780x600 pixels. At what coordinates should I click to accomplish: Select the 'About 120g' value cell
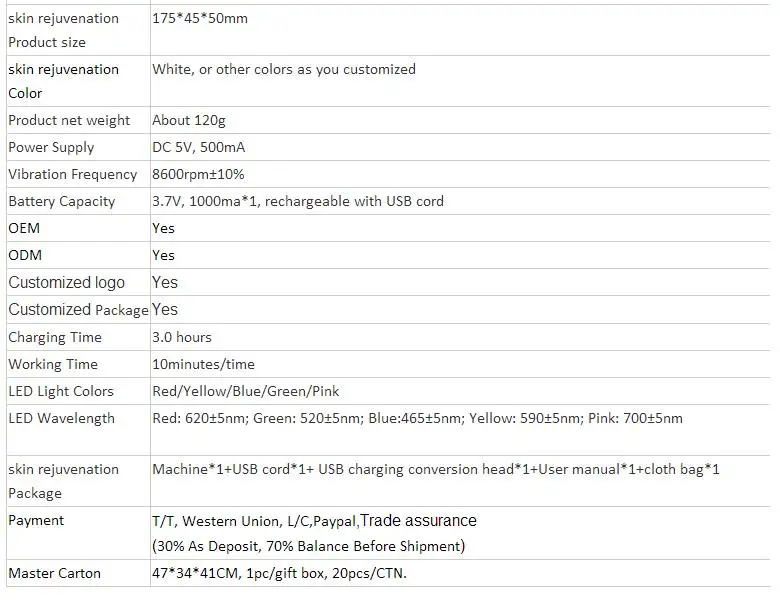click(x=189, y=120)
